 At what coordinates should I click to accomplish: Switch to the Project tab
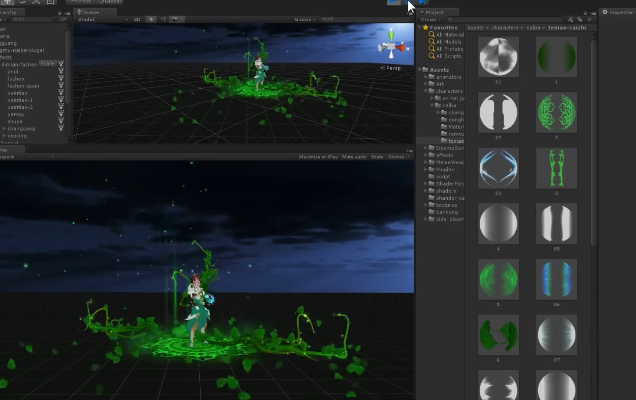[x=436, y=12]
